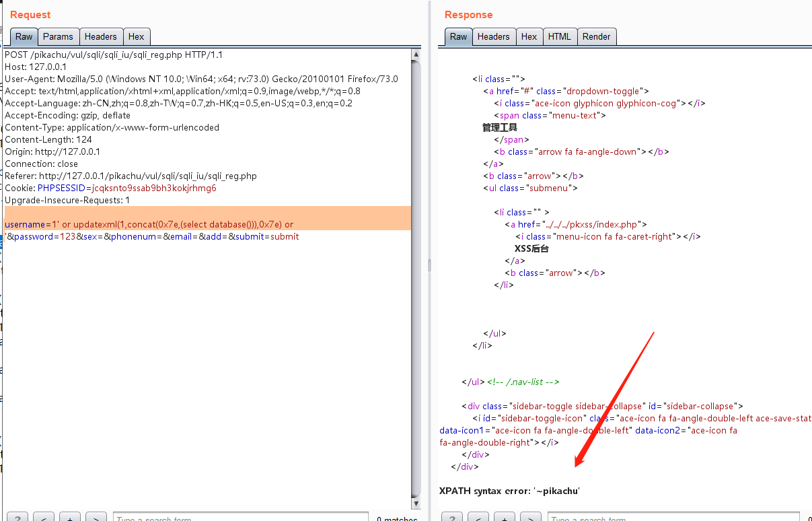812x521 pixels.
Task: Open the Request Hex tab
Action: coord(136,37)
